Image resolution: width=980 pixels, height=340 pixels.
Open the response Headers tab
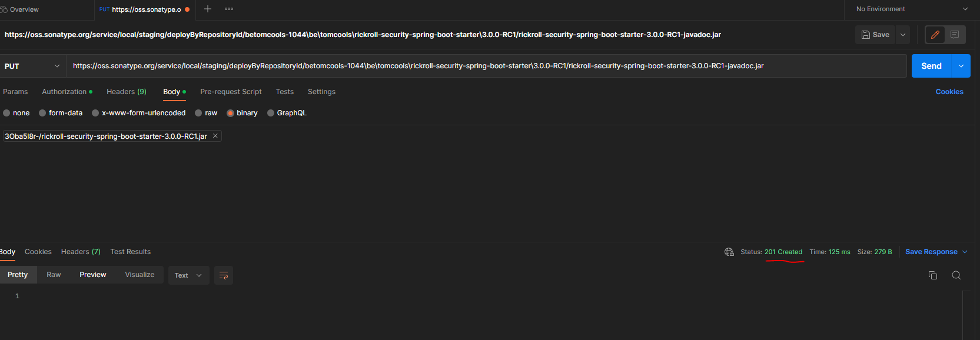(x=80, y=252)
